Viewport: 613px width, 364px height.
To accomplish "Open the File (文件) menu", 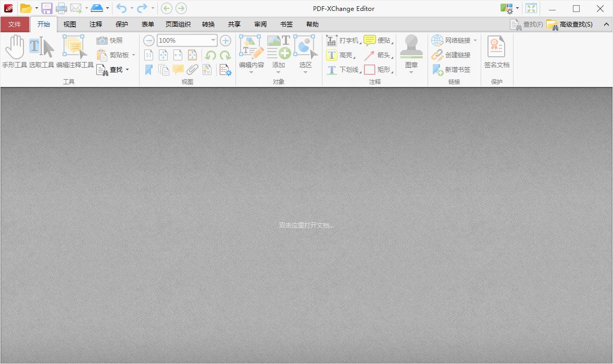I will [15, 24].
